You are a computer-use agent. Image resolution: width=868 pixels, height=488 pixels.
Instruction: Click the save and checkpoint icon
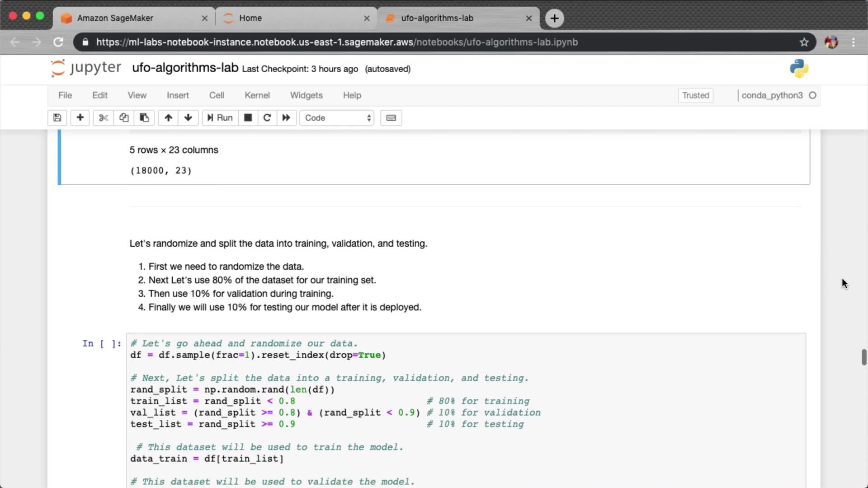click(57, 117)
